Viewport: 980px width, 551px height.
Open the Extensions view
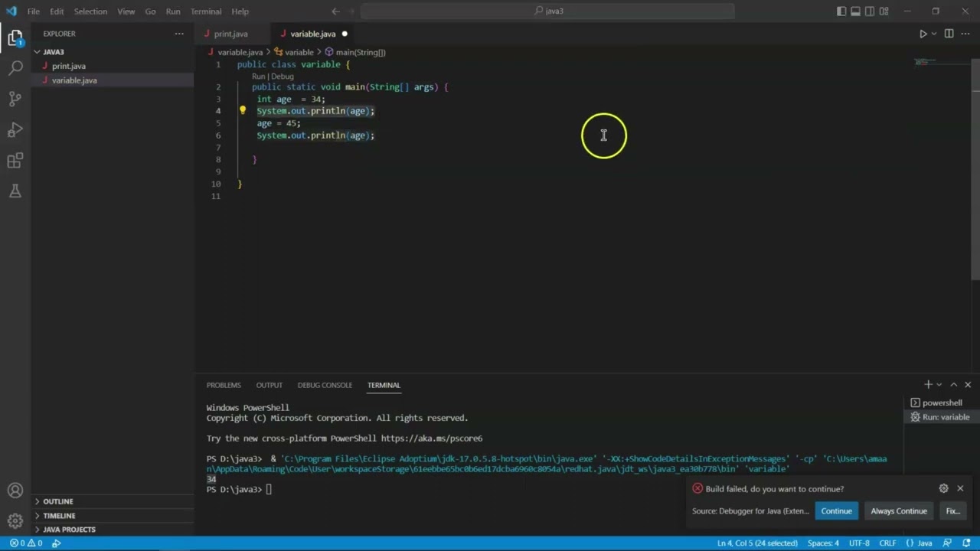tap(15, 161)
